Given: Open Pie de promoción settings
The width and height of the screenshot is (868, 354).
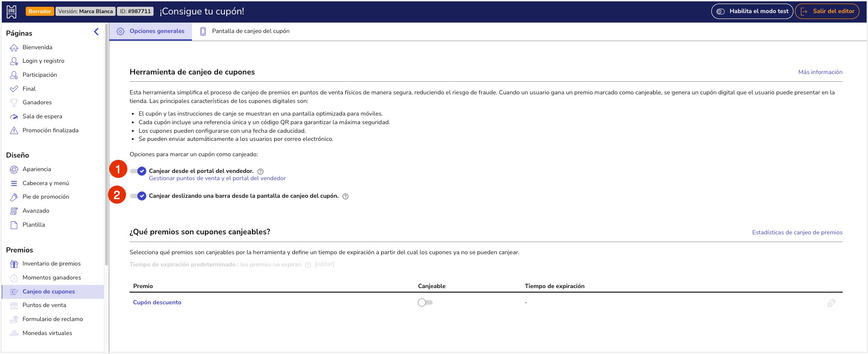Looking at the screenshot, I should point(46,197).
